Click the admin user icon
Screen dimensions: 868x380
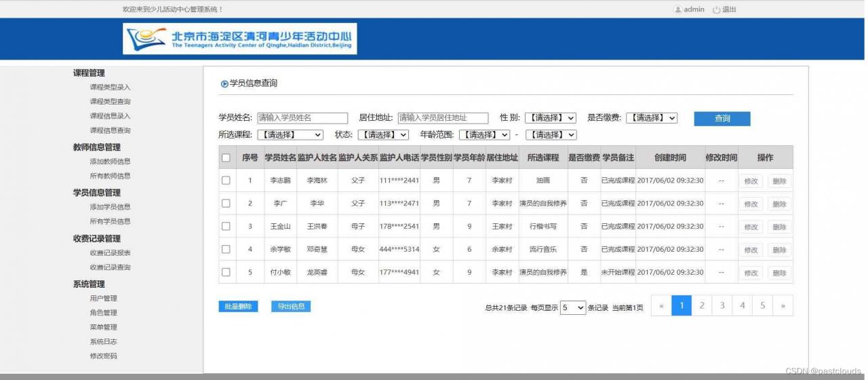pos(677,9)
